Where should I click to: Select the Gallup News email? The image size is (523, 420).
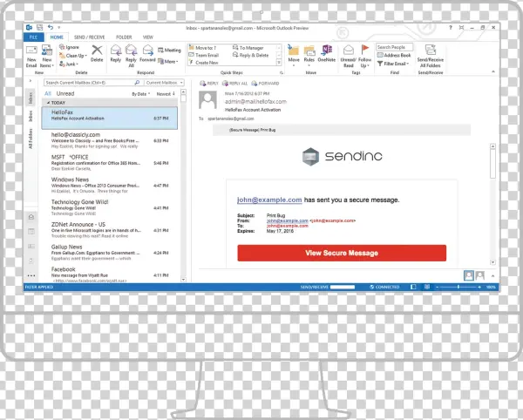click(110, 253)
